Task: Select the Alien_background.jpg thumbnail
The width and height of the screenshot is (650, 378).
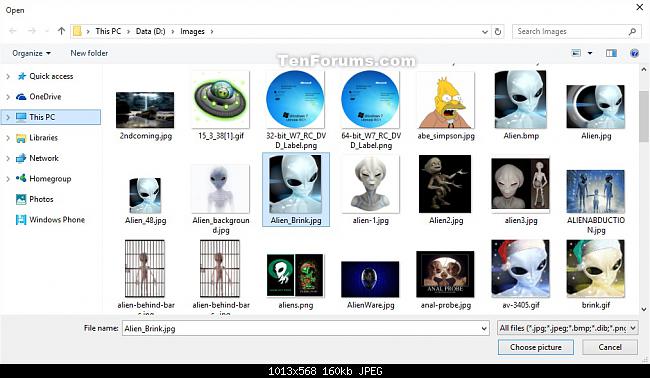Action: pos(221,189)
